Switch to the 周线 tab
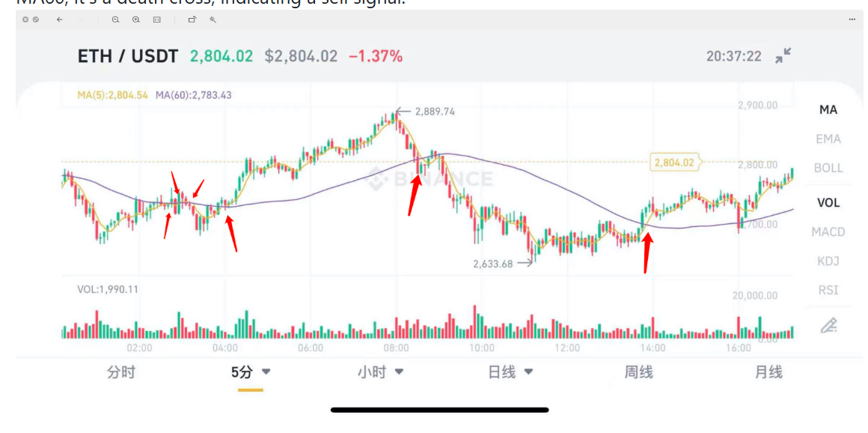The width and height of the screenshot is (868, 433). tap(638, 372)
